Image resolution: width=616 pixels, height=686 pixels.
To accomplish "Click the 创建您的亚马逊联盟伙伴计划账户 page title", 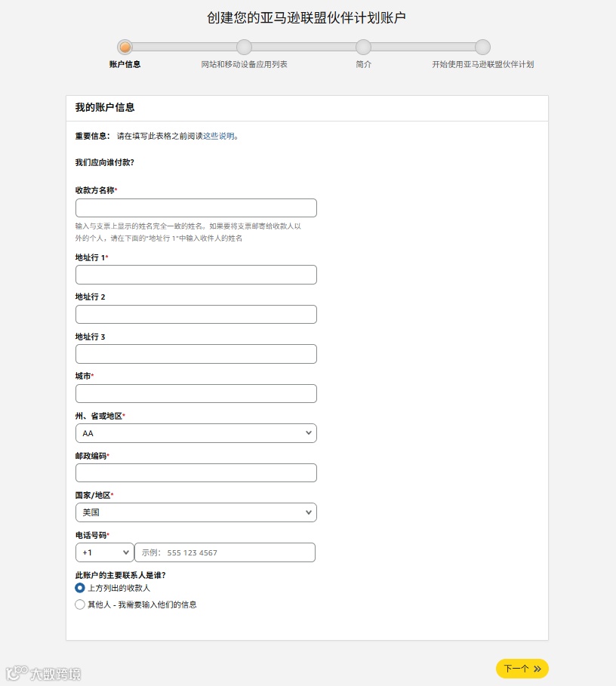I will (306, 18).
